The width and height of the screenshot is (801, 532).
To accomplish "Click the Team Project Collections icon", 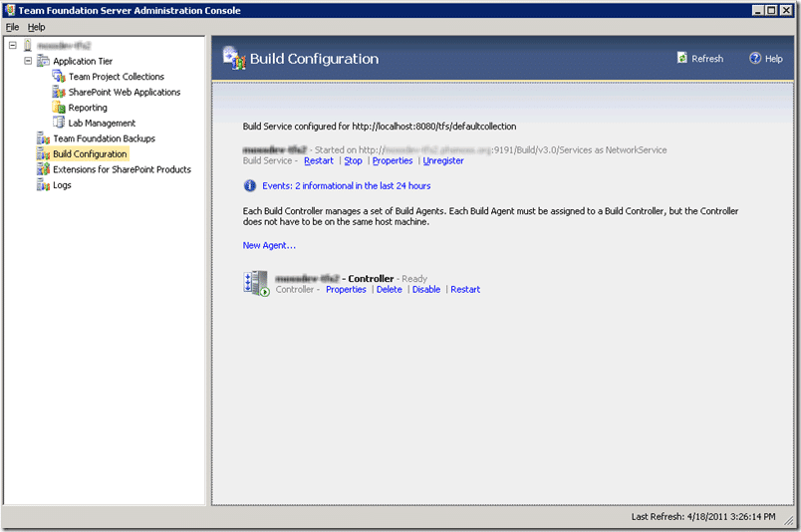I will point(59,77).
